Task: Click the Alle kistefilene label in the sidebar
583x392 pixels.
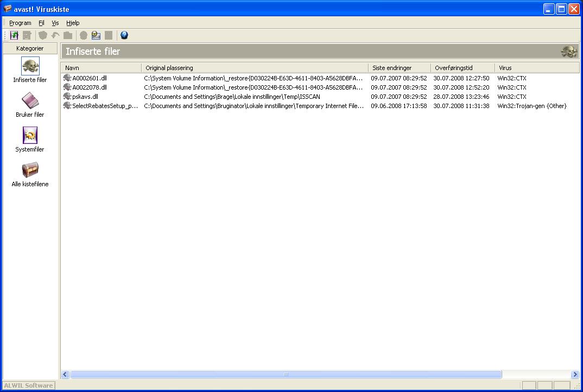Action: point(30,184)
